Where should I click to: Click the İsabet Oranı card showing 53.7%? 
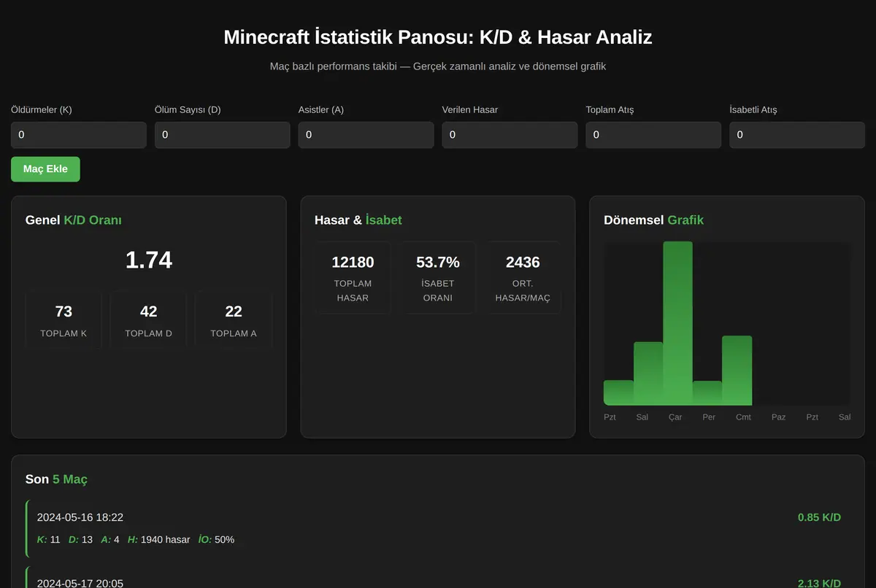click(x=438, y=278)
